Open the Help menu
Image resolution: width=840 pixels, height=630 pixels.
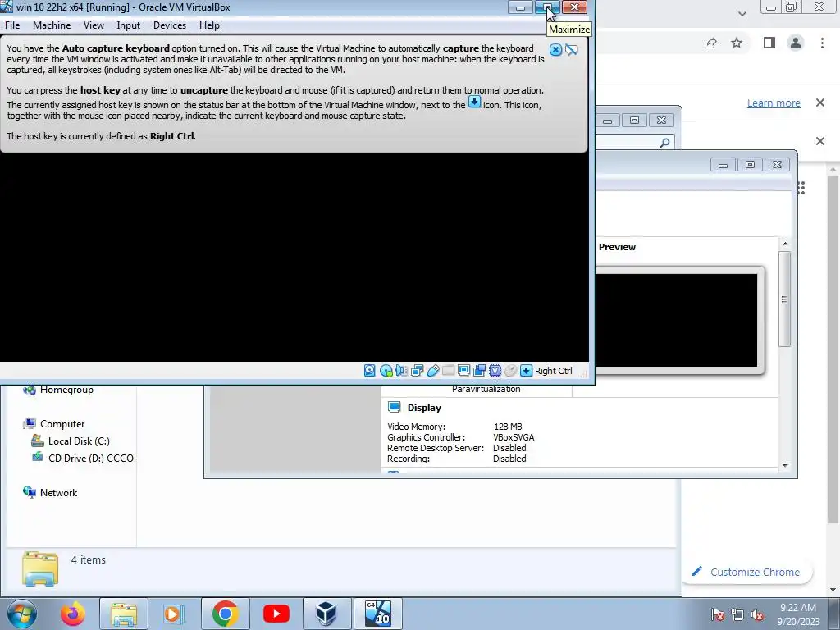(x=209, y=25)
